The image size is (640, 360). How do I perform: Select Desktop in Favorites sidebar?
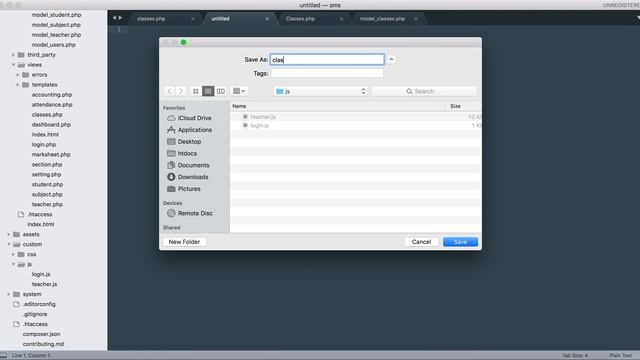[x=184, y=142]
